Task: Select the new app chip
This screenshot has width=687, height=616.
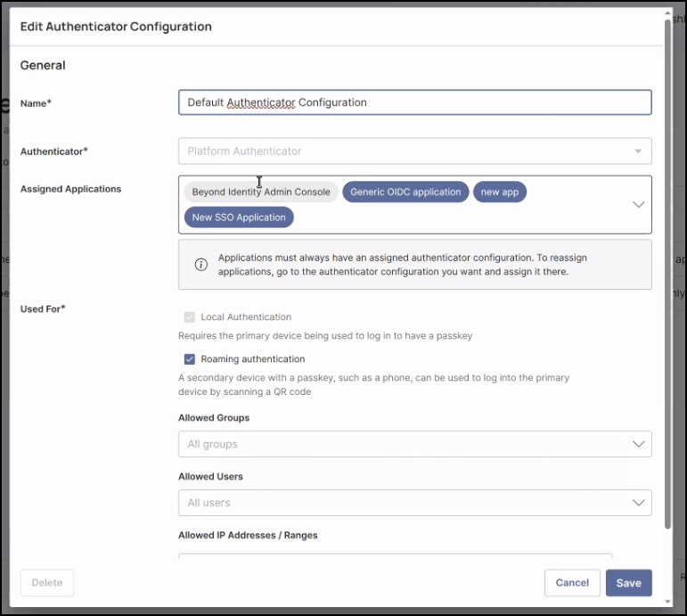Action: tap(499, 192)
